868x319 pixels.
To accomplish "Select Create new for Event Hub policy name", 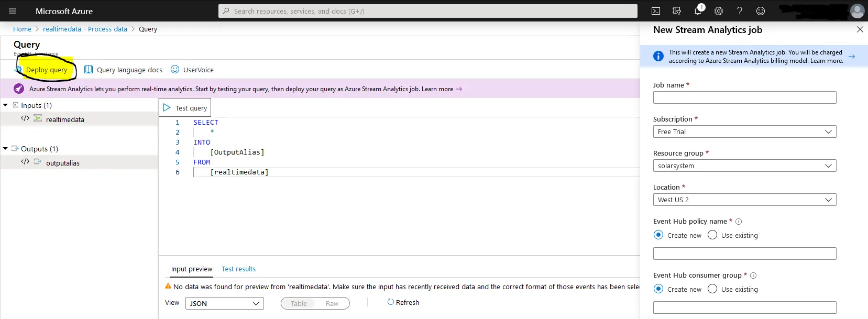I will point(658,235).
